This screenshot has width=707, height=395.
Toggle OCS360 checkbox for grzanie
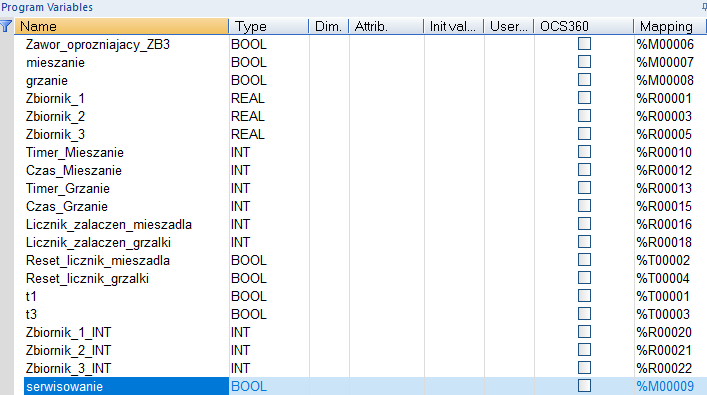[584, 80]
